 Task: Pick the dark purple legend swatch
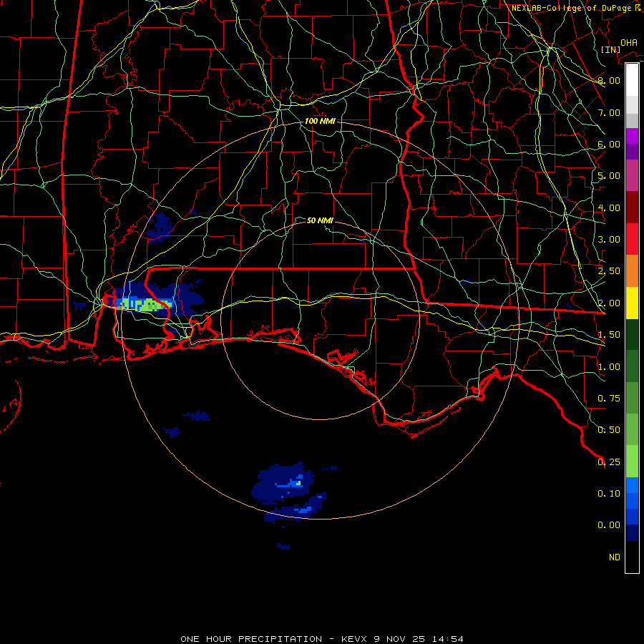coord(632,152)
